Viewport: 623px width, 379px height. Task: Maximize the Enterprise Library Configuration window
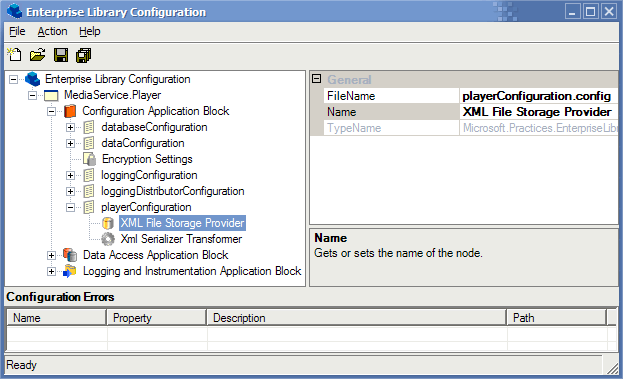[591, 12]
